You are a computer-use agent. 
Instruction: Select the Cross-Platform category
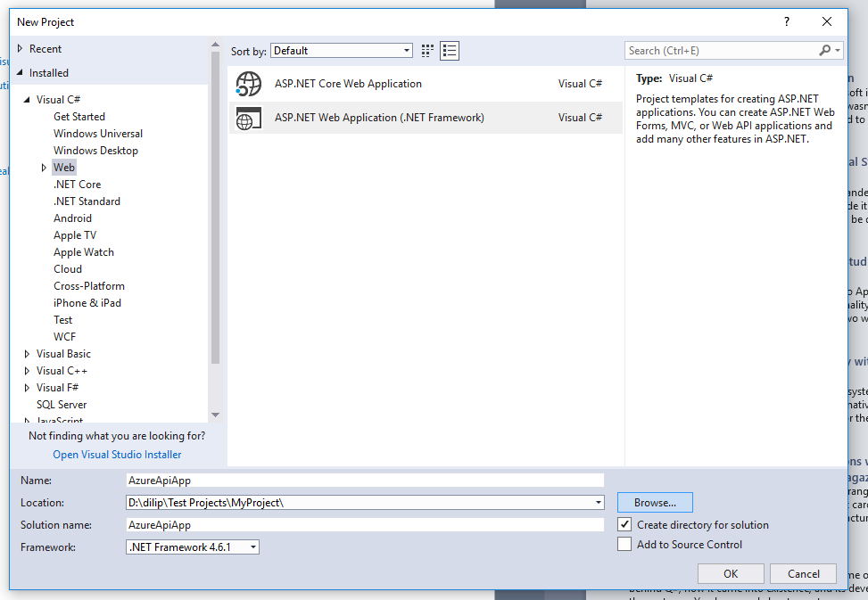(89, 286)
